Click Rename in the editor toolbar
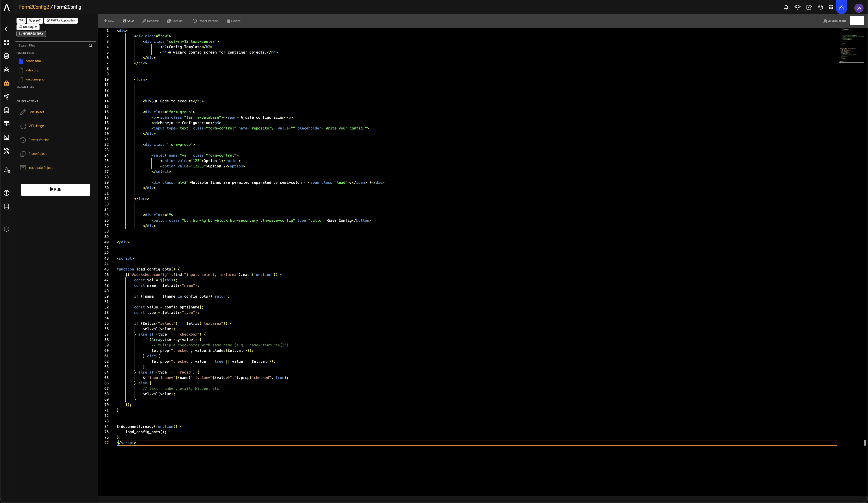868x503 pixels. pyautogui.click(x=151, y=21)
